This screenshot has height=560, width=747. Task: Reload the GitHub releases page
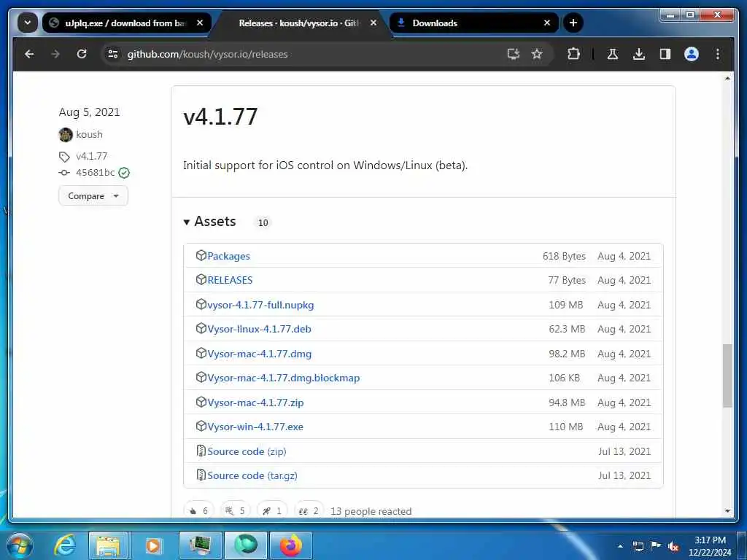82,54
